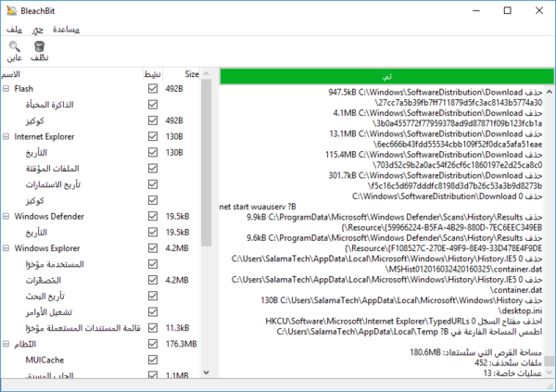Click cleaner list scroll-down arrow
Viewport: 556px width, 392px height.
207,373
